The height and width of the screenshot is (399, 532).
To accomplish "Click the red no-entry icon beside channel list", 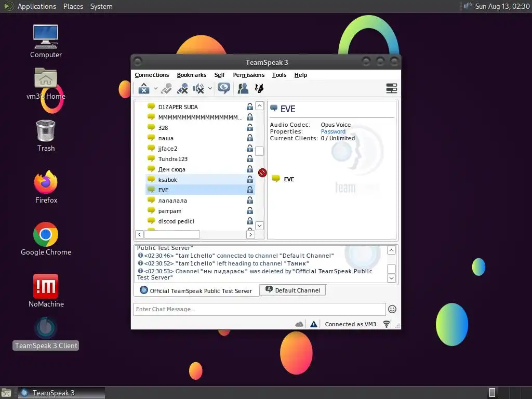I will 262,172.
